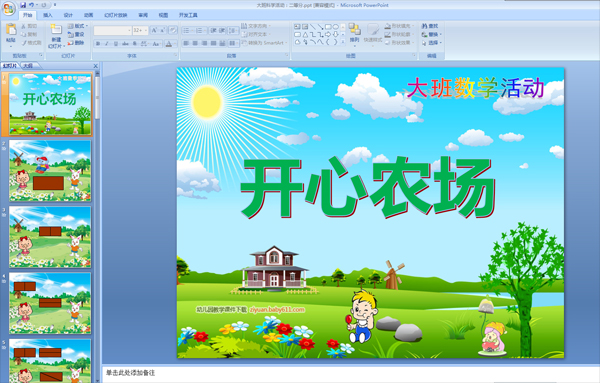Click the Arrange (排列) icon
Screen dimensions: 600x383
(x=354, y=30)
